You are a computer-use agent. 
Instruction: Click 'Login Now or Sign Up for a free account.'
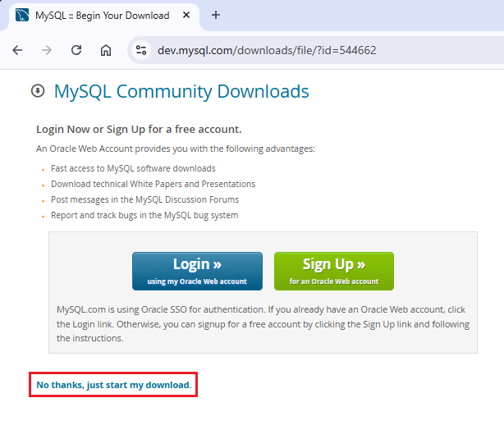[x=139, y=129]
